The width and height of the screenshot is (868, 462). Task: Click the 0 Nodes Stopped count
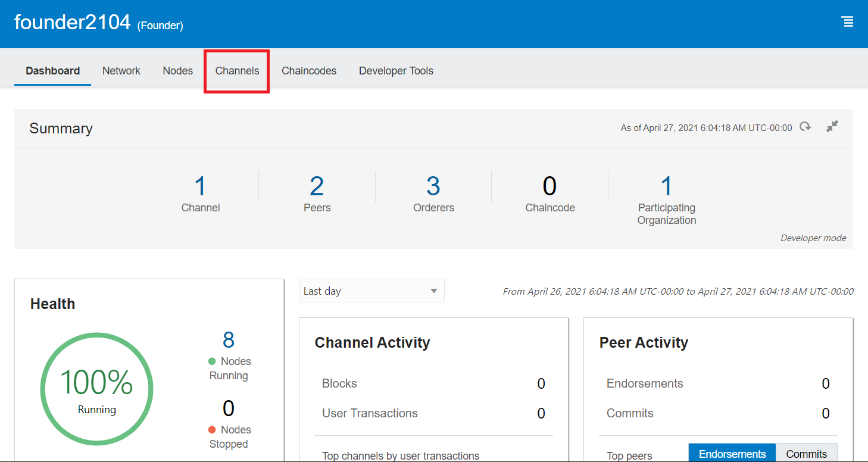pos(229,408)
